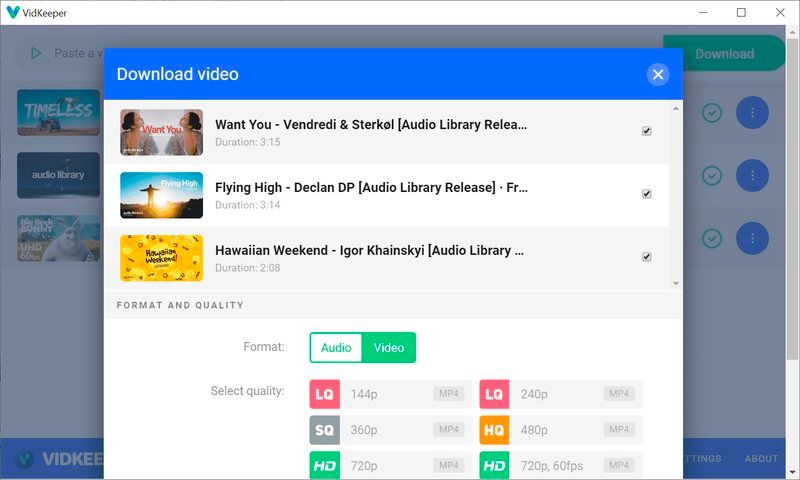Screen dimensions: 800x480
Task: Select the Video format option
Action: click(x=389, y=347)
